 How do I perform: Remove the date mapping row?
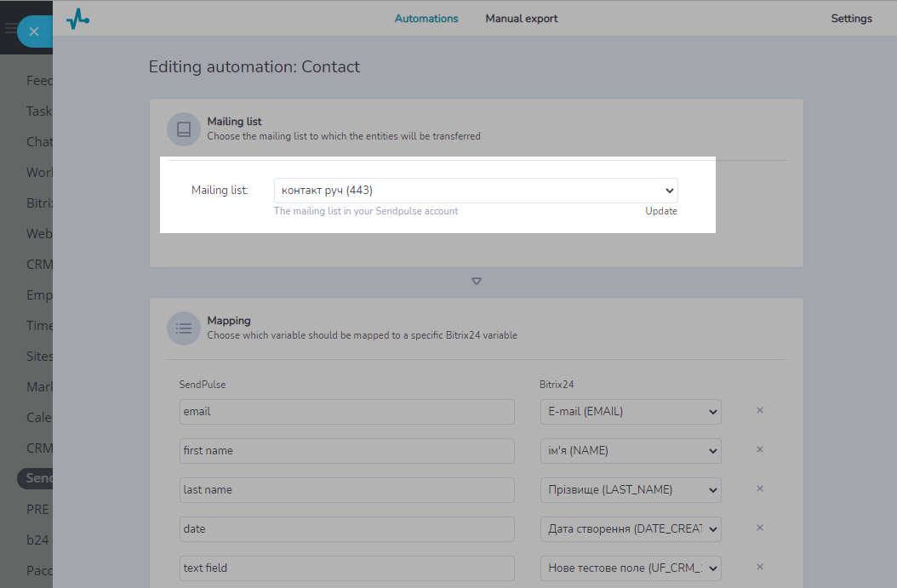click(760, 528)
